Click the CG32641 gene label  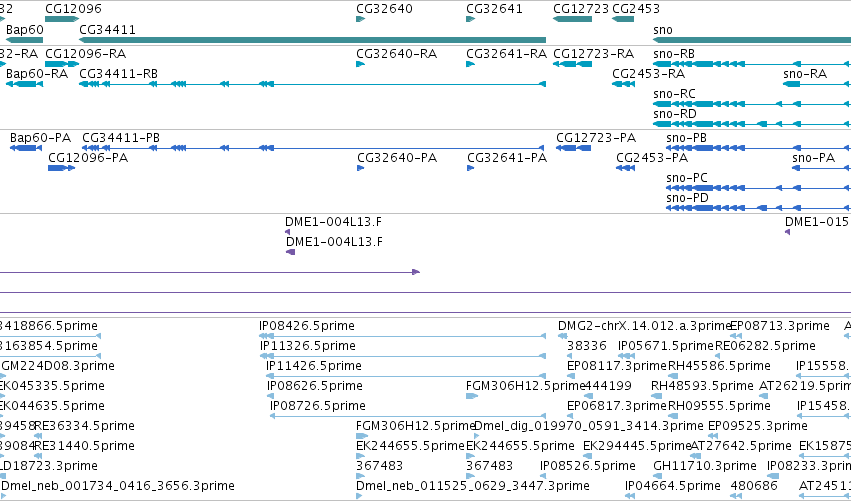coord(494,9)
